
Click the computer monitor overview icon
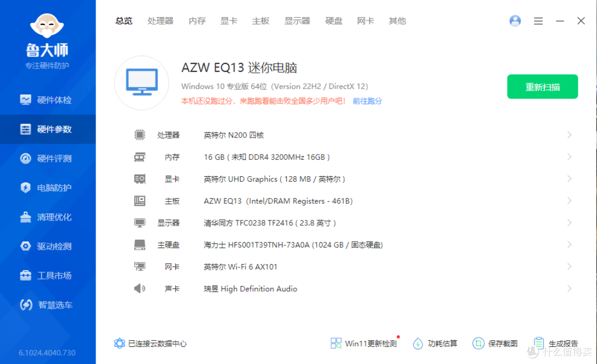(142, 82)
